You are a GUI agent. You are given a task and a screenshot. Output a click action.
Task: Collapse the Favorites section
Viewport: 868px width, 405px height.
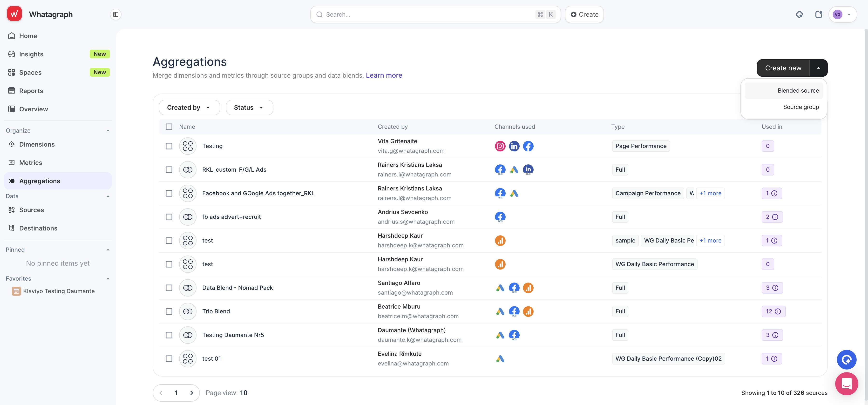[x=108, y=279]
